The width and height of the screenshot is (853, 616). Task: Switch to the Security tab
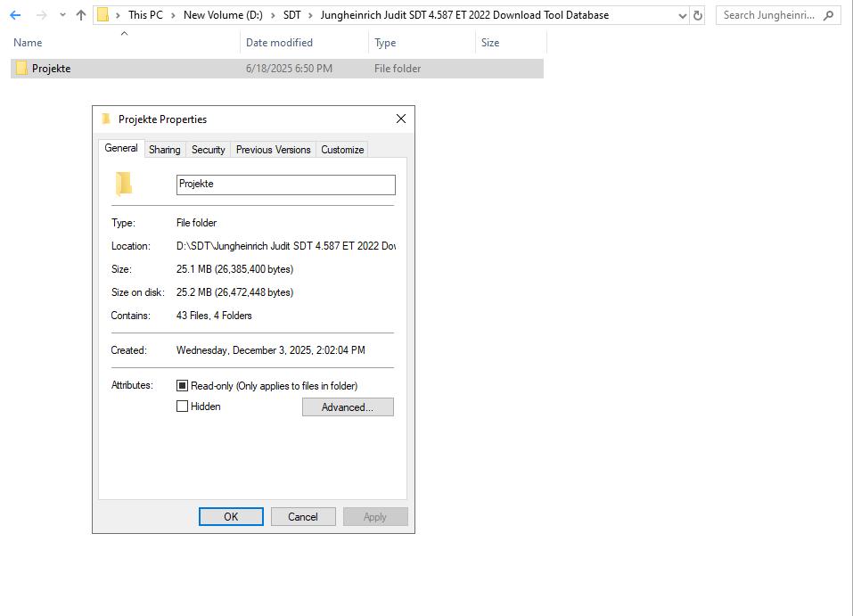point(208,149)
